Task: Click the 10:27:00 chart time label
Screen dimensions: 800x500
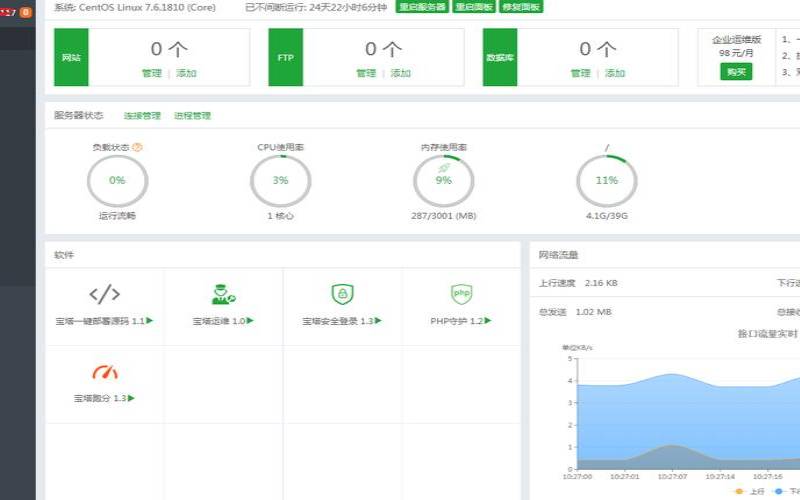Action: coord(578,477)
